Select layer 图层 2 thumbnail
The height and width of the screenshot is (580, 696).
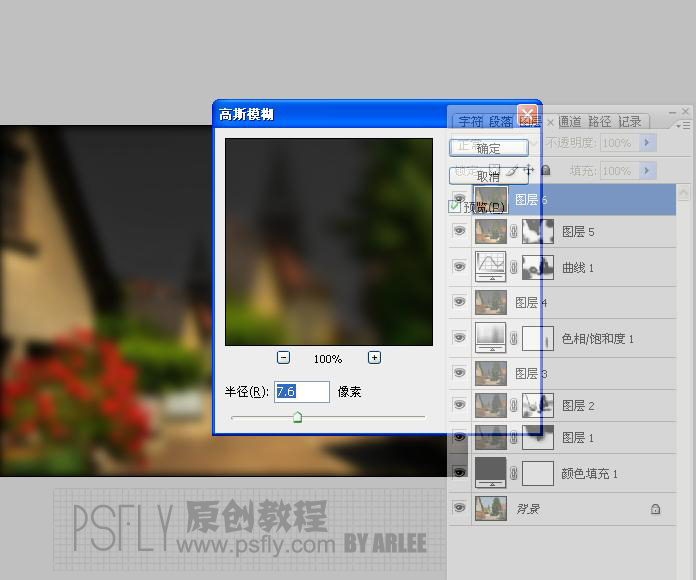pos(490,405)
